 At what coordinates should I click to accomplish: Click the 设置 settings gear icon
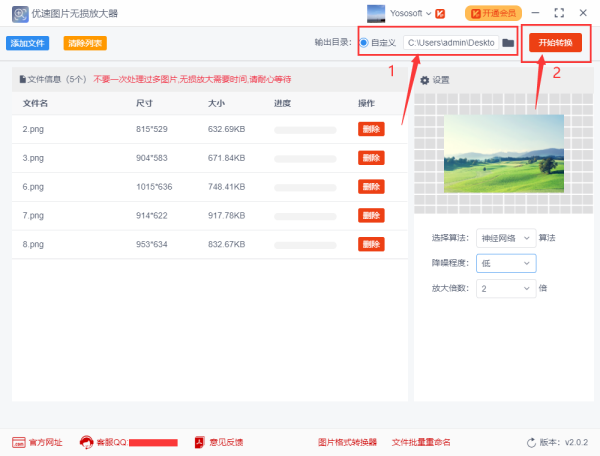pos(424,80)
